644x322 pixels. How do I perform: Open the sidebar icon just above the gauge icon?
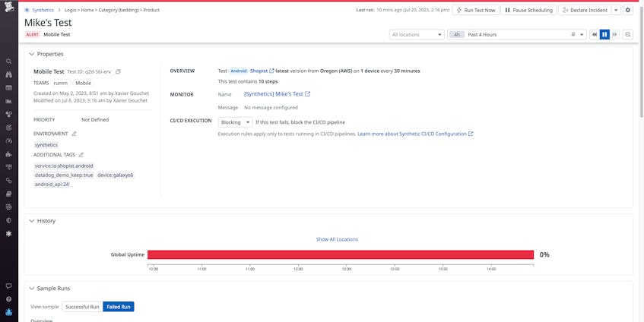pos(8,128)
